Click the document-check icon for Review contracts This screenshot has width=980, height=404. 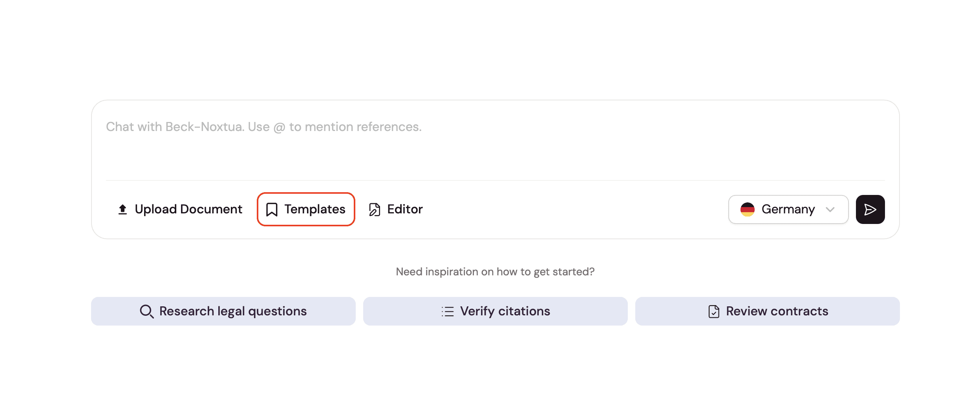[714, 311]
